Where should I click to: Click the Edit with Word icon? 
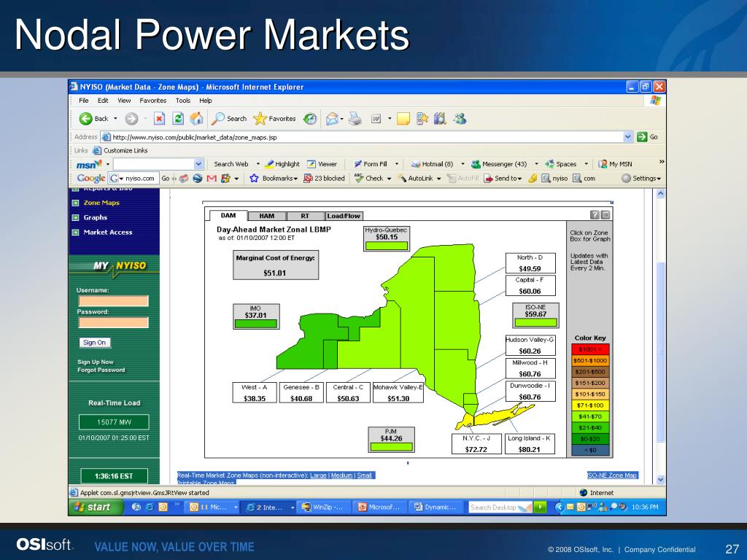pyautogui.click(x=376, y=119)
